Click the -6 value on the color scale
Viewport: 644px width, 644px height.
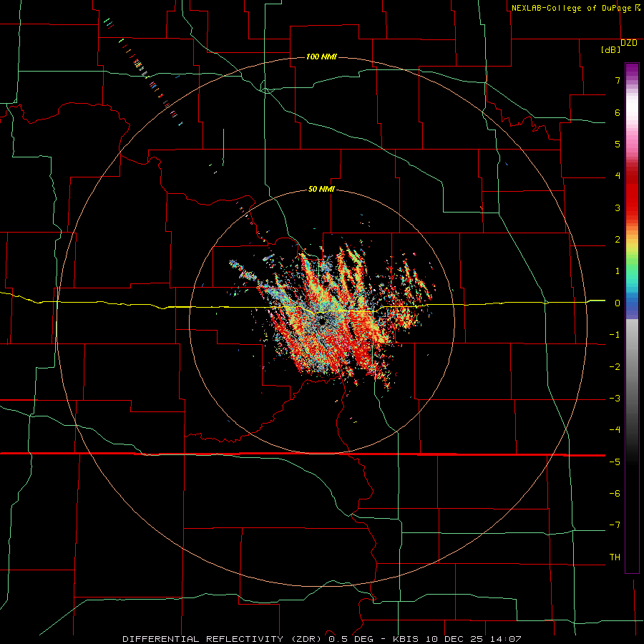coord(615,493)
